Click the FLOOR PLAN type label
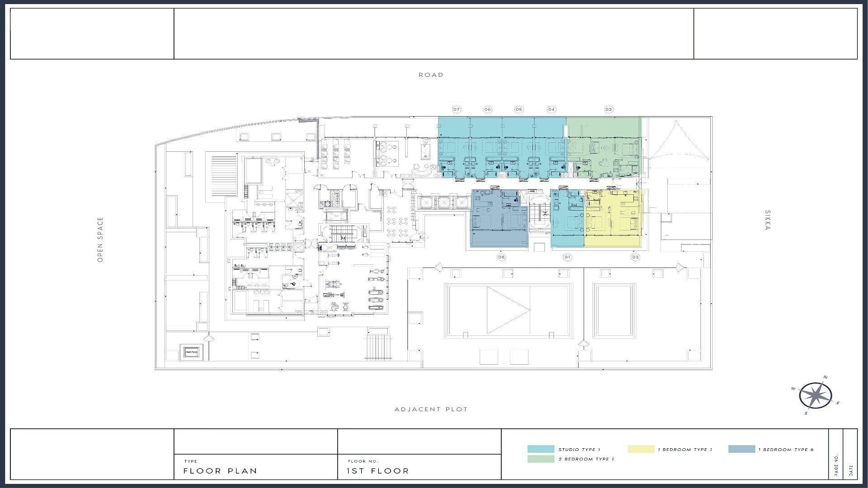 pyautogui.click(x=220, y=471)
